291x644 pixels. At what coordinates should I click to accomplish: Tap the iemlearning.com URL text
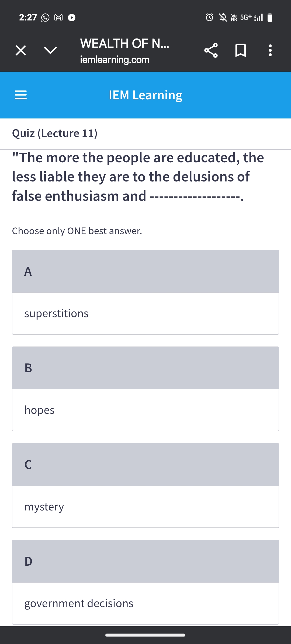click(x=115, y=59)
